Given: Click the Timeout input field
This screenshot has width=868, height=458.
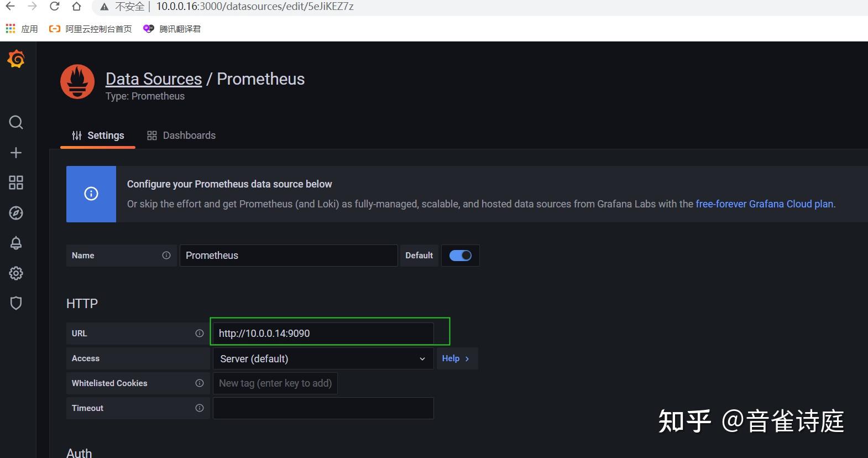Looking at the screenshot, I should [x=323, y=408].
